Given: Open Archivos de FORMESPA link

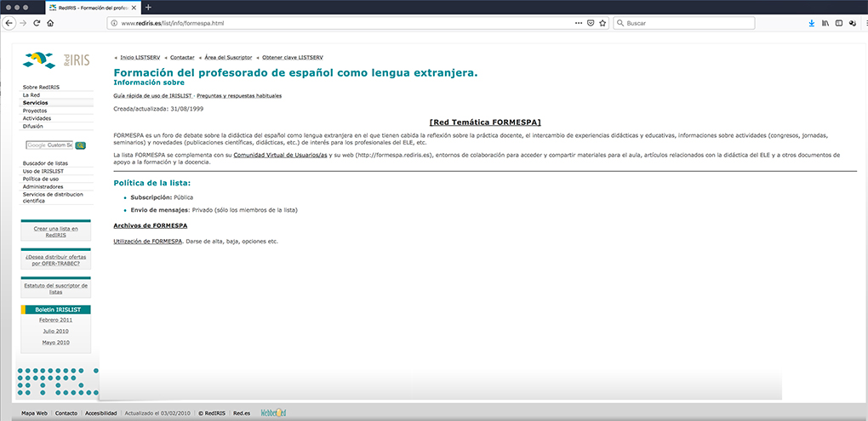Looking at the screenshot, I should (x=150, y=225).
